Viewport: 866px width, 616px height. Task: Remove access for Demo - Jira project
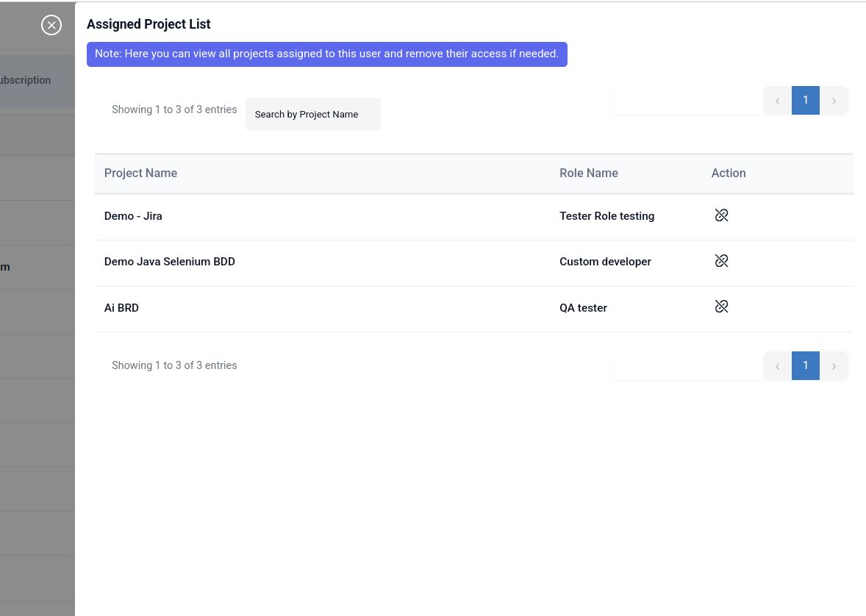[x=721, y=215]
